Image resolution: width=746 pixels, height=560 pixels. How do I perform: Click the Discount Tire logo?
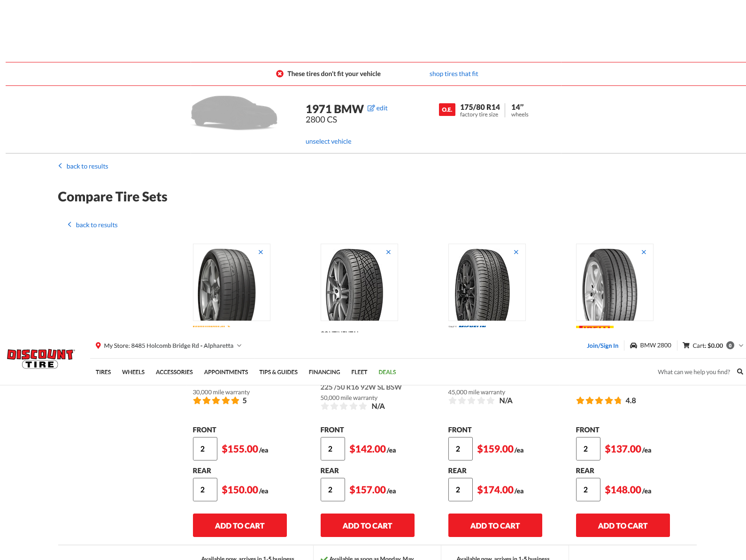[40, 359]
